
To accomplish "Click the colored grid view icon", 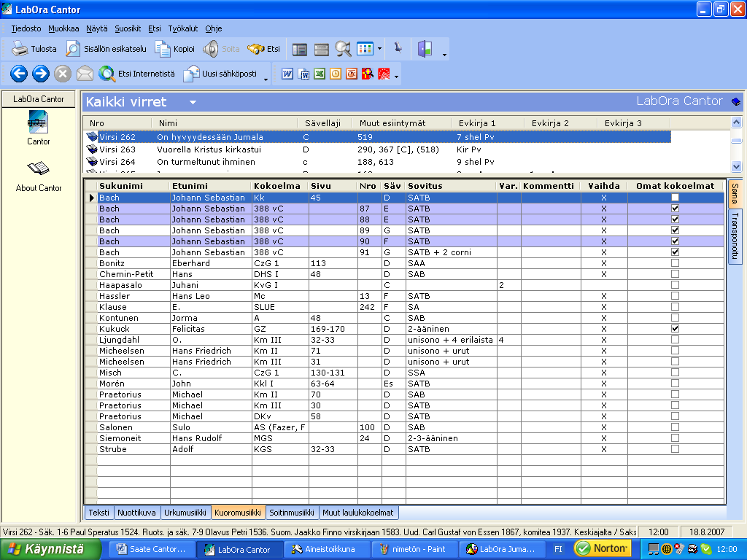I will (x=365, y=49).
